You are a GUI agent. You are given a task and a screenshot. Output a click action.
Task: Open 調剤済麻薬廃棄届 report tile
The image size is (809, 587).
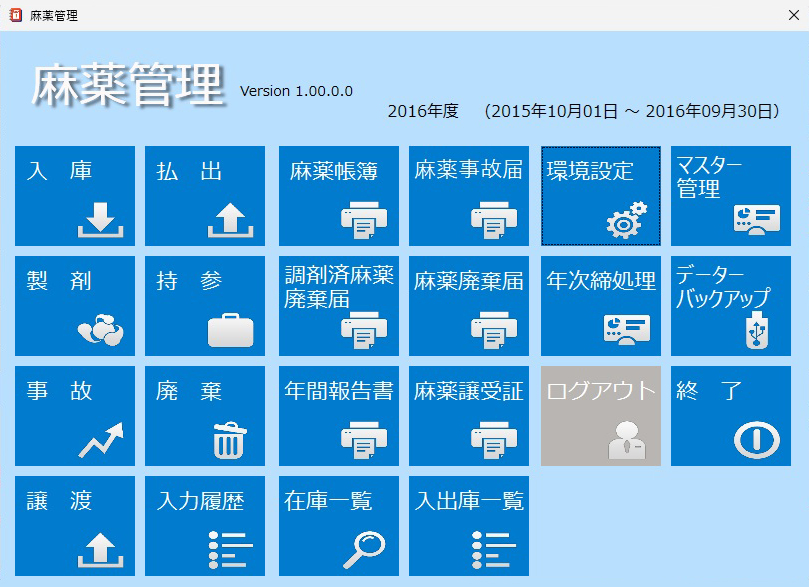[338, 306]
